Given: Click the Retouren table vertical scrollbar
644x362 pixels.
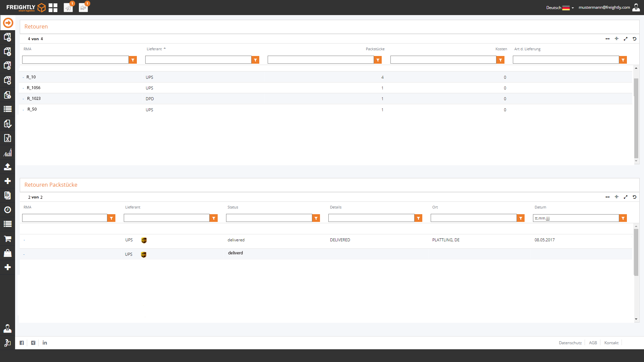Looking at the screenshot, I should pos(636,118).
